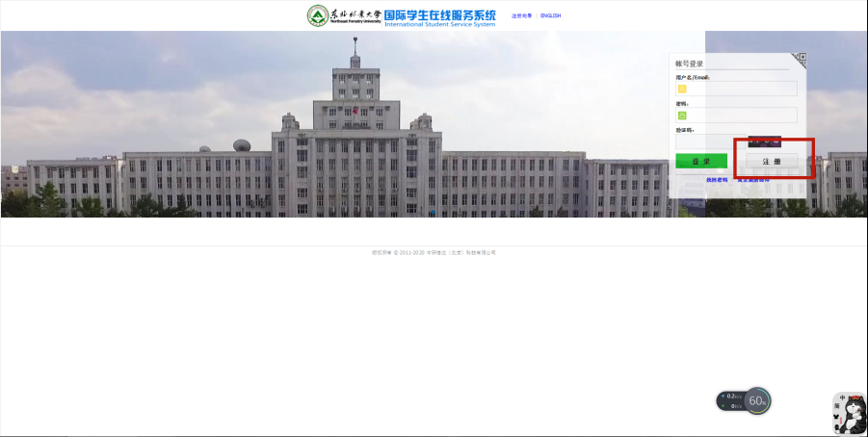Focus the 验证码 captcha input field
The image size is (868, 437).
710,141
